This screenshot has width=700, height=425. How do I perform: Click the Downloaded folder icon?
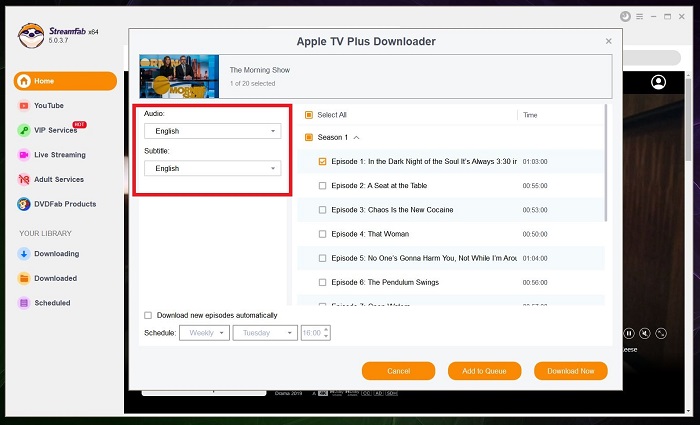pos(23,278)
